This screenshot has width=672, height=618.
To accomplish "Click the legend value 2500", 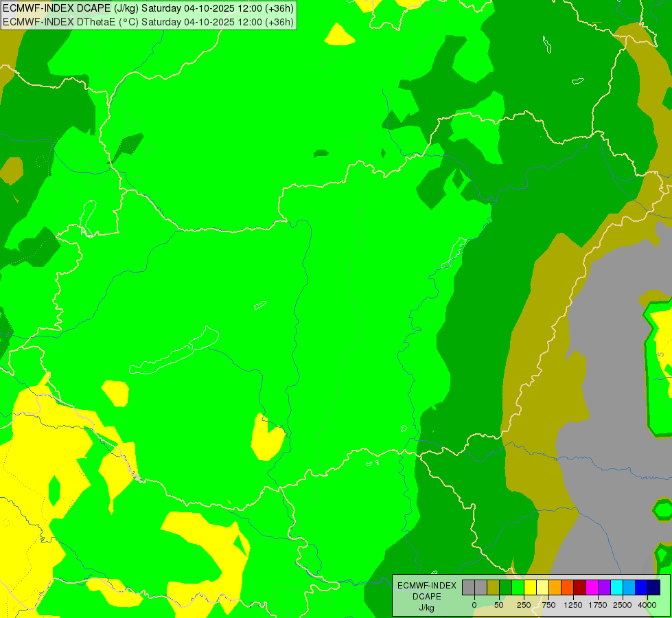I will tap(623, 605).
